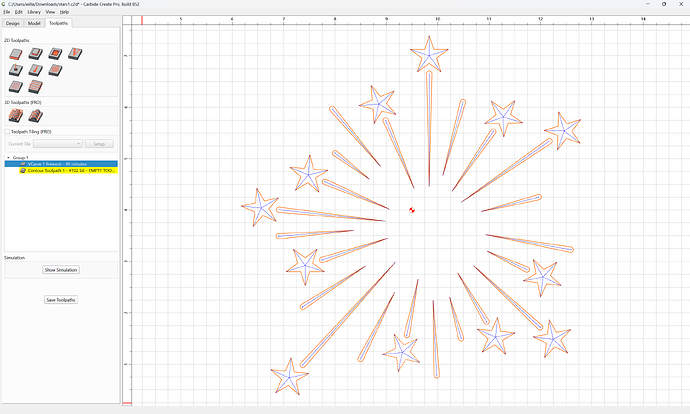Open the Current Tile dropdown

pyautogui.click(x=58, y=144)
